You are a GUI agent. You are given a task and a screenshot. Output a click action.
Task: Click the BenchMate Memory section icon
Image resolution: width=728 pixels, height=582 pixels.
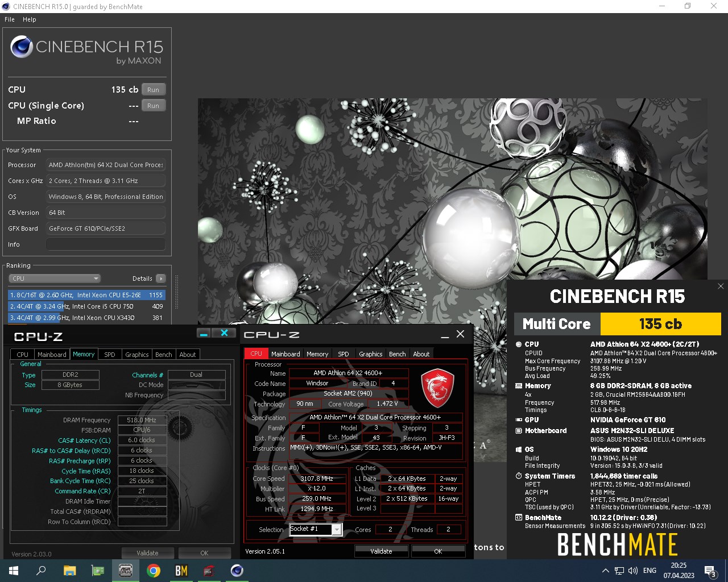[x=519, y=386]
